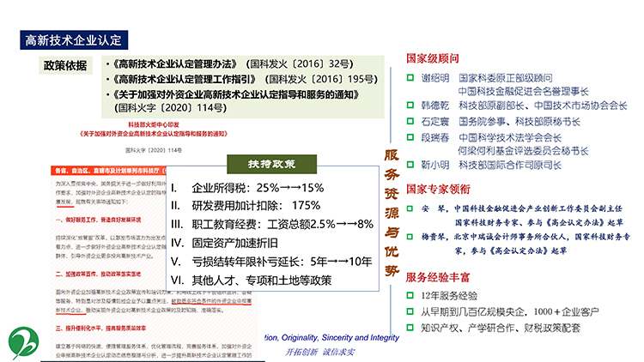This screenshot has width=644, height=362.
Task: Click the square bullet beside 谢绍明
Action: [410, 77]
